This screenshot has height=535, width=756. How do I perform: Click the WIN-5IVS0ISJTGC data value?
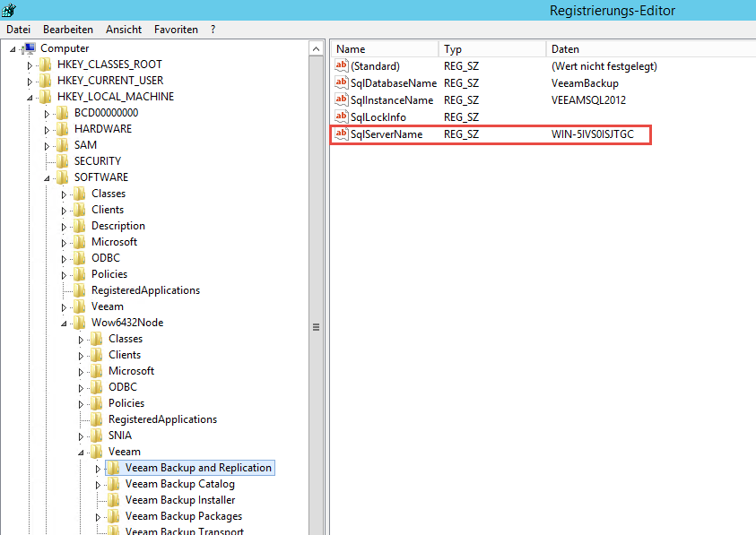[593, 134]
